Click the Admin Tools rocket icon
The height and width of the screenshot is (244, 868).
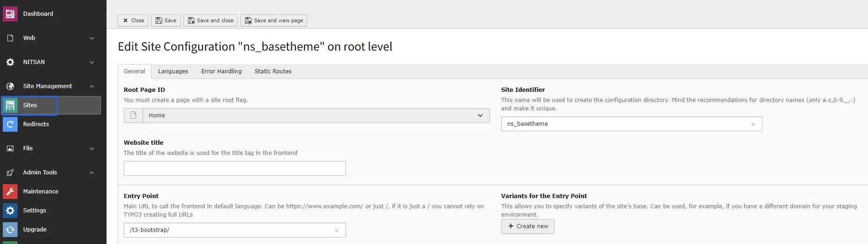click(x=10, y=173)
